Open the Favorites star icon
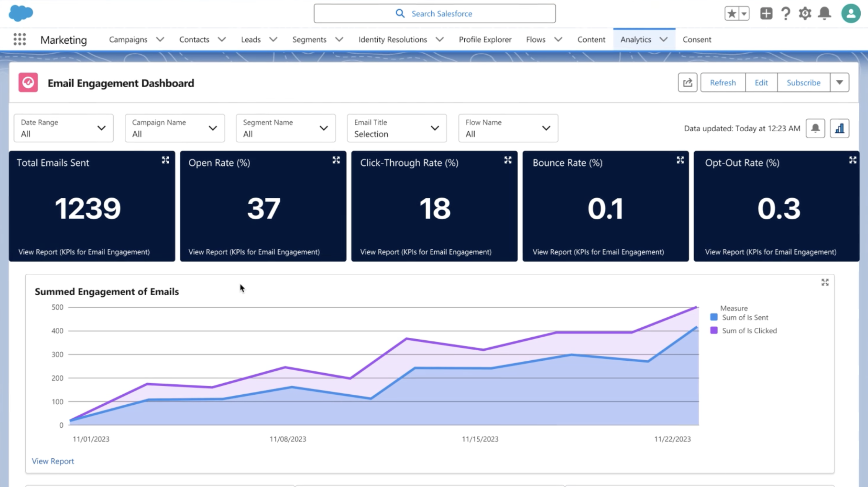This screenshot has width=868, height=487. coord(731,13)
